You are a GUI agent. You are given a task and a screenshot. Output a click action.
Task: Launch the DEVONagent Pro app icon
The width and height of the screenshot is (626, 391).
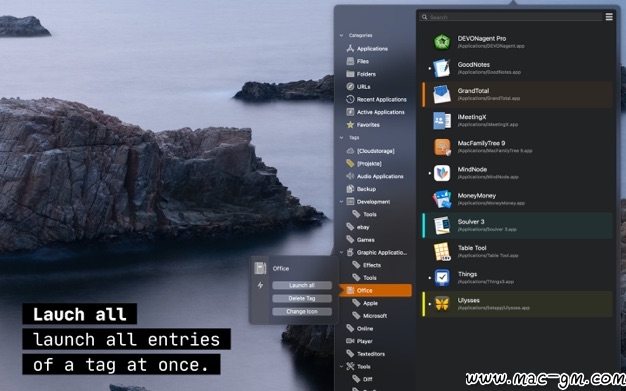(x=442, y=42)
